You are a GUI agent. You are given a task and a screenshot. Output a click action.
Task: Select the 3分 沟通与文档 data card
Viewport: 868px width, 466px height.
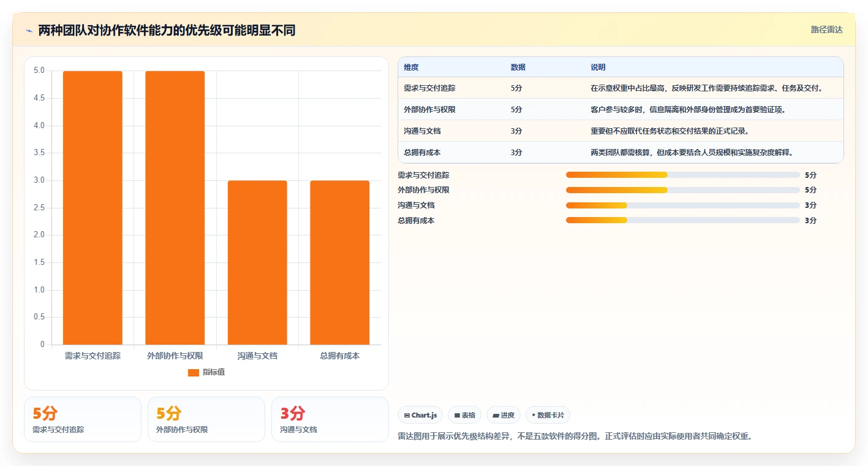[330, 419]
